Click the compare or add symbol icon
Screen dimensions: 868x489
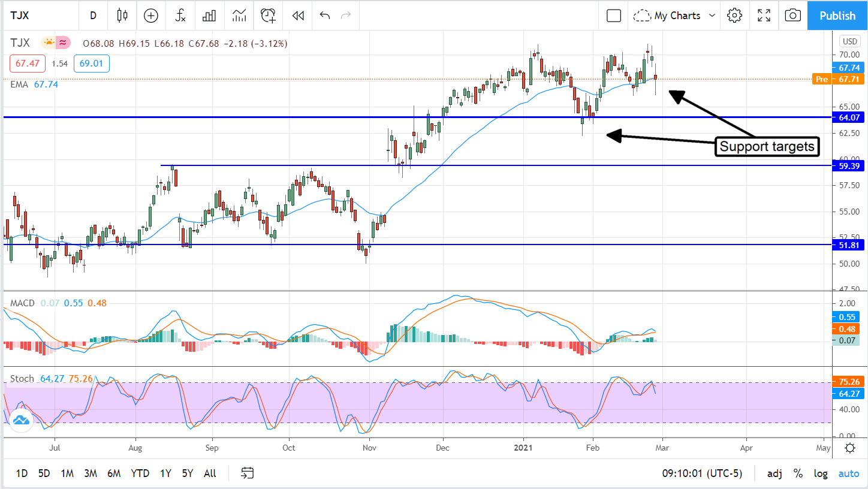[x=151, y=16]
